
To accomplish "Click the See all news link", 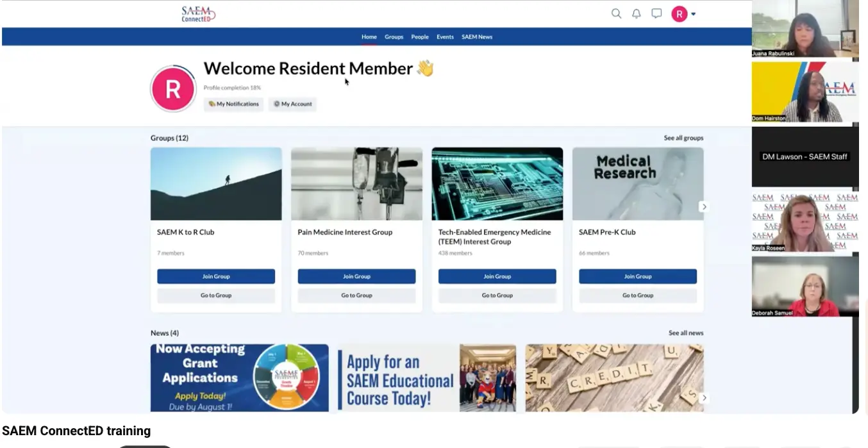I will (x=686, y=333).
